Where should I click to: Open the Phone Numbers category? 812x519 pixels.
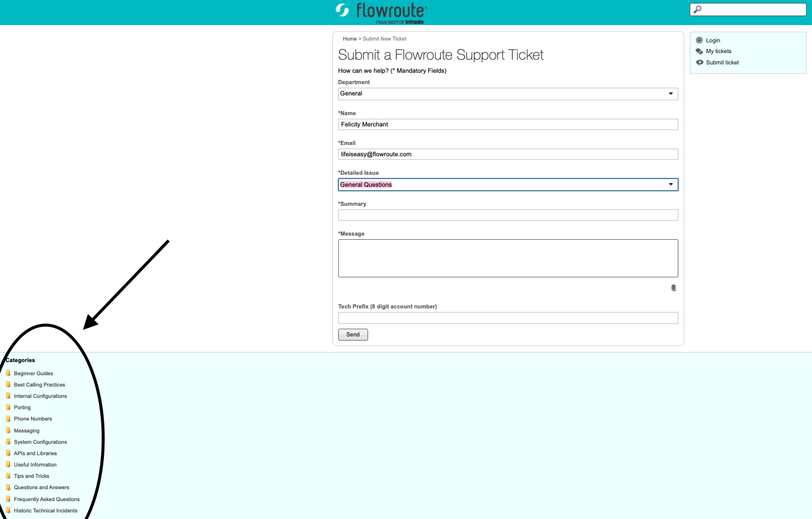coord(33,419)
